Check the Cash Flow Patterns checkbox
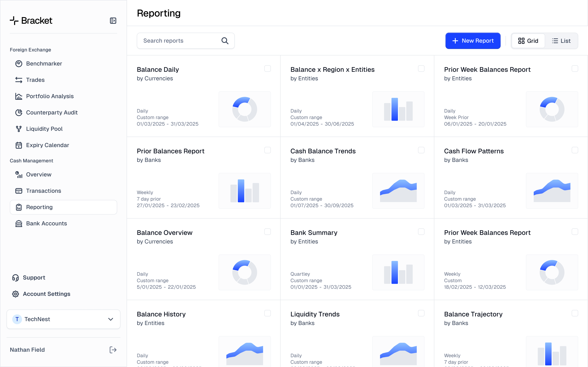Image resolution: width=588 pixels, height=367 pixels. [575, 150]
